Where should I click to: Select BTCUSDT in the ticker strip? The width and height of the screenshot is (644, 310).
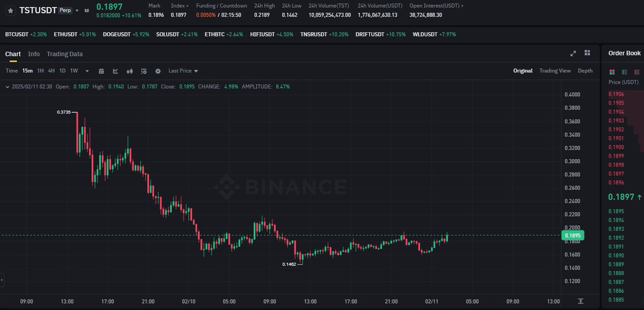point(26,34)
